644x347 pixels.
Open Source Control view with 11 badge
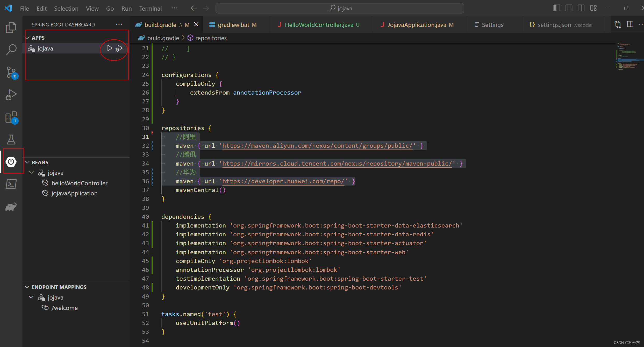(x=11, y=72)
